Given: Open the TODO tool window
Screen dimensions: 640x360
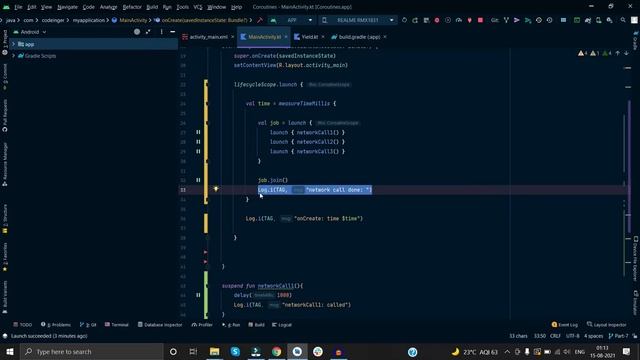Looking at the screenshot, I should click(22, 325).
